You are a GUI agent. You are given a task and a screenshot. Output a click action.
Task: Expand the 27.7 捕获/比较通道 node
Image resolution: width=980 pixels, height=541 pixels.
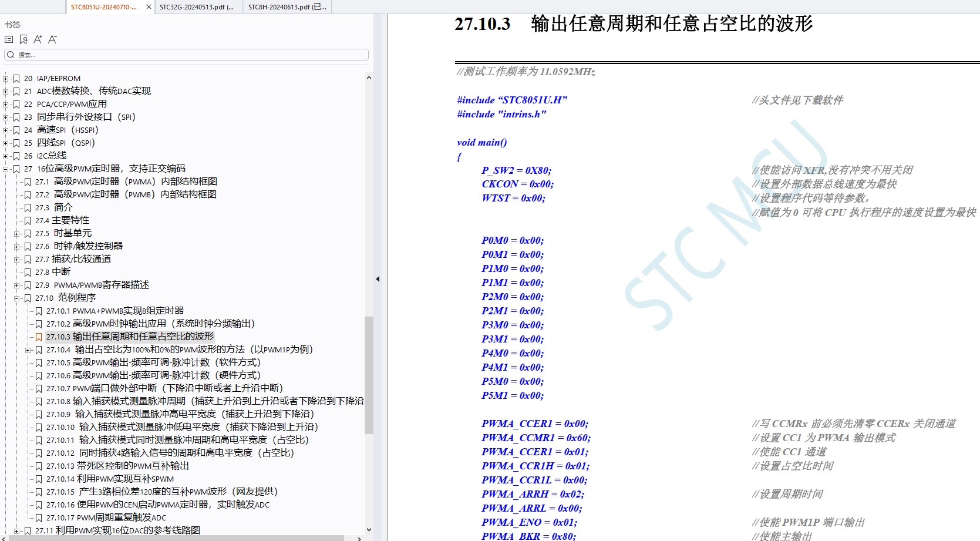(17, 260)
